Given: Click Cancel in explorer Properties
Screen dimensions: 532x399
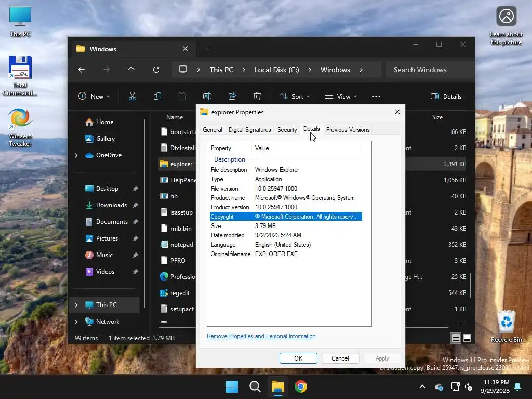Looking at the screenshot, I should pos(340,358).
